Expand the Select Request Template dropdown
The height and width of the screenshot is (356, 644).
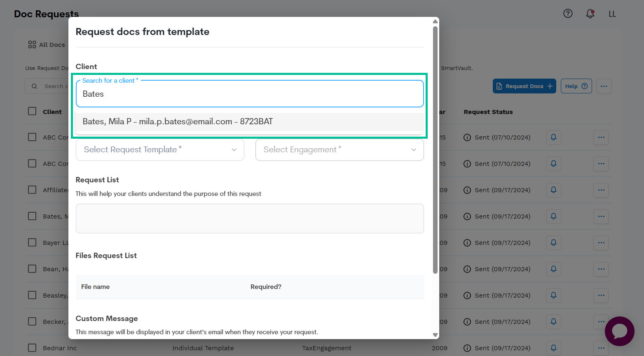(x=160, y=150)
